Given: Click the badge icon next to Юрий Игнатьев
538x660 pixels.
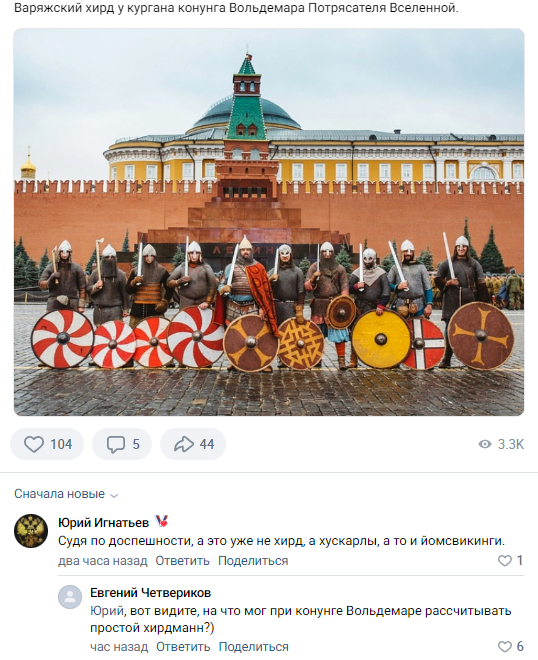Looking at the screenshot, I should (x=161, y=522).
